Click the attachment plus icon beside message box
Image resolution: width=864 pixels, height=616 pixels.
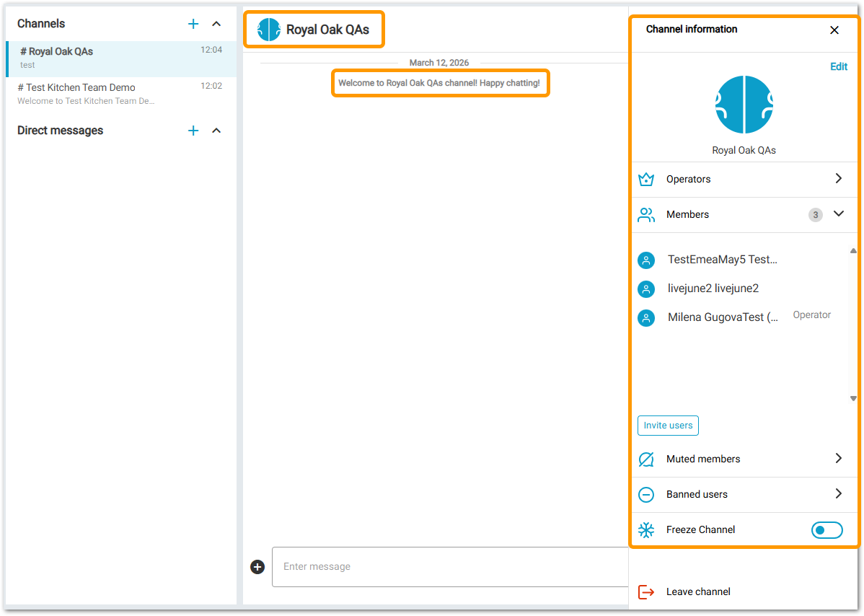pyautogui.click(x=257, y=567)
